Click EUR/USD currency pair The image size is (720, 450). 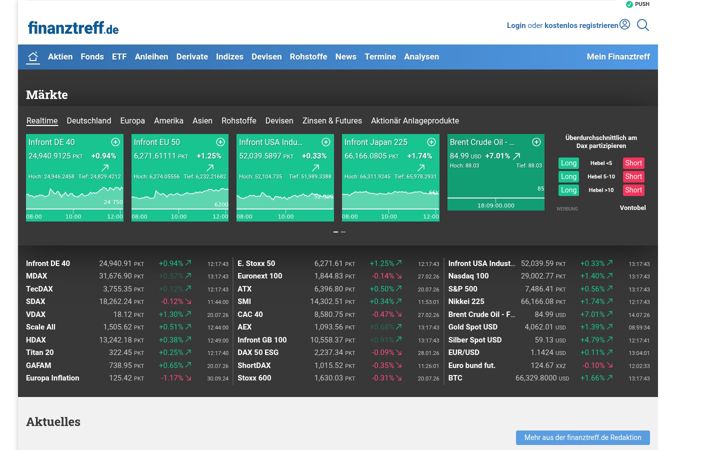point(464,353)
